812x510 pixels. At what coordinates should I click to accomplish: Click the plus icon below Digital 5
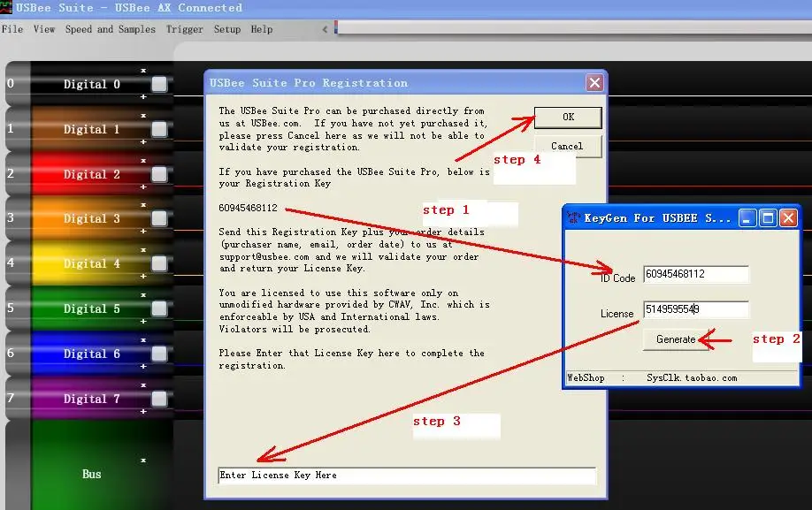[143, 321]
